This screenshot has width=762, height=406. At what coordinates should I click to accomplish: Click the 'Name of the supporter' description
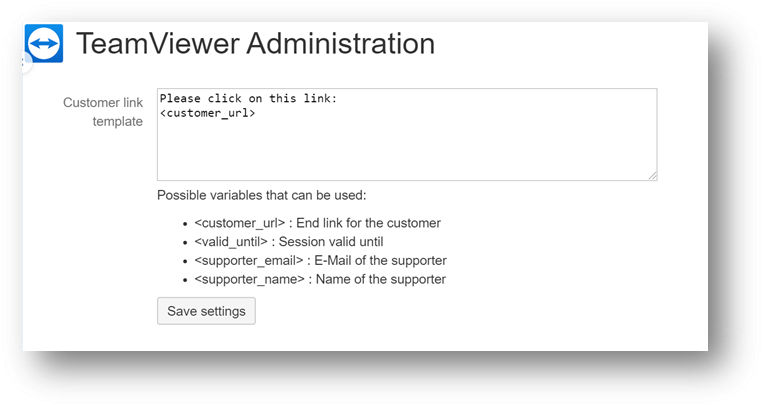(381, 280)
